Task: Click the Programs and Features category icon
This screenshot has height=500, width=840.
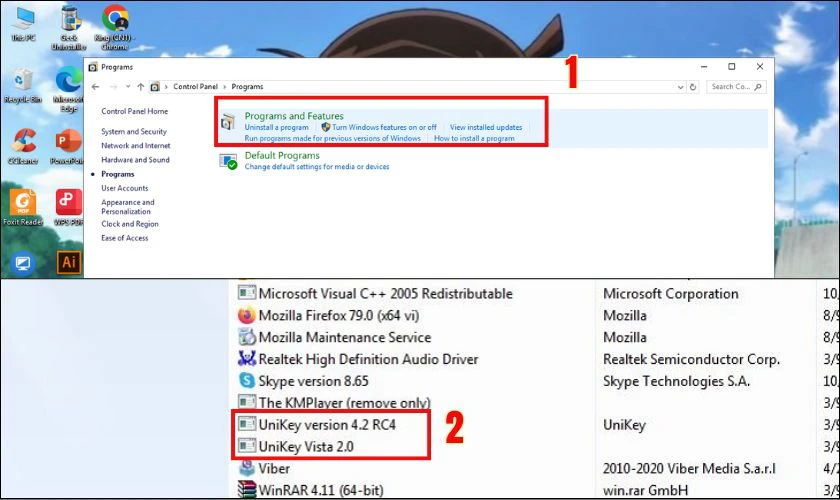Action: (x=228, y=122)
